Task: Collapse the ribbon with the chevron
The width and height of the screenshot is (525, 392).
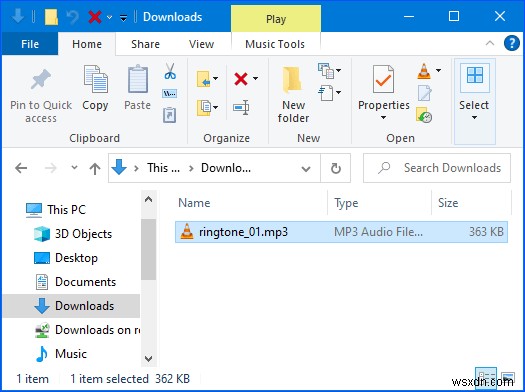Action: (490, 43)
